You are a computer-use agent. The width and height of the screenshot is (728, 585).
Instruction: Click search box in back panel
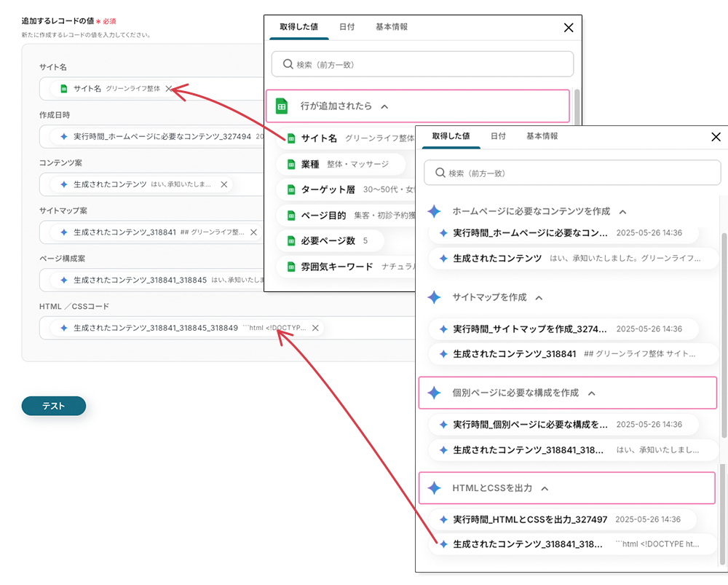click(422, 64)
